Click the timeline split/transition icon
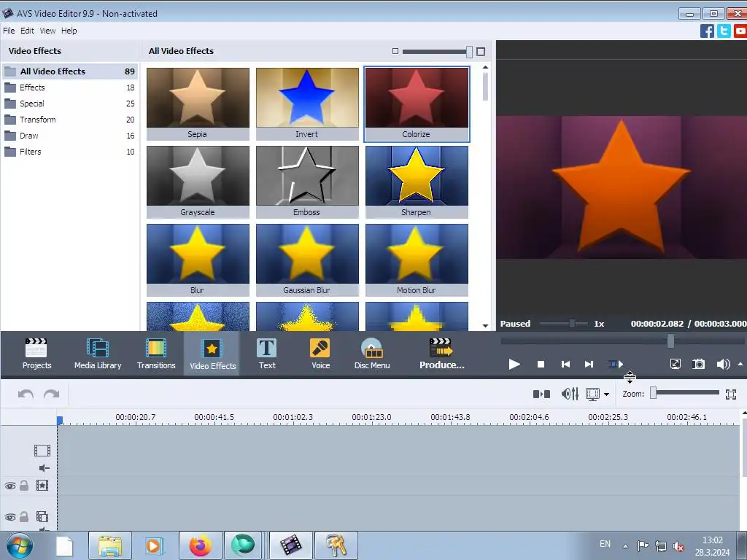 [541, 394]
